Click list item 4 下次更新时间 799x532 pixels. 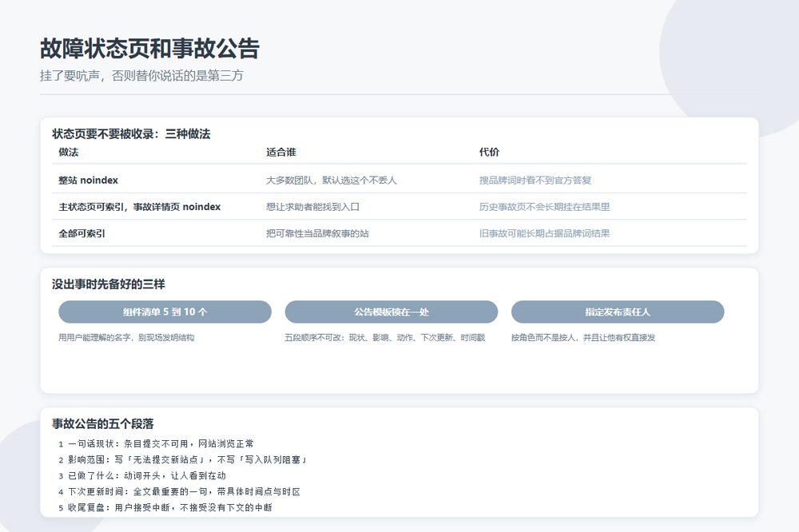179,492
